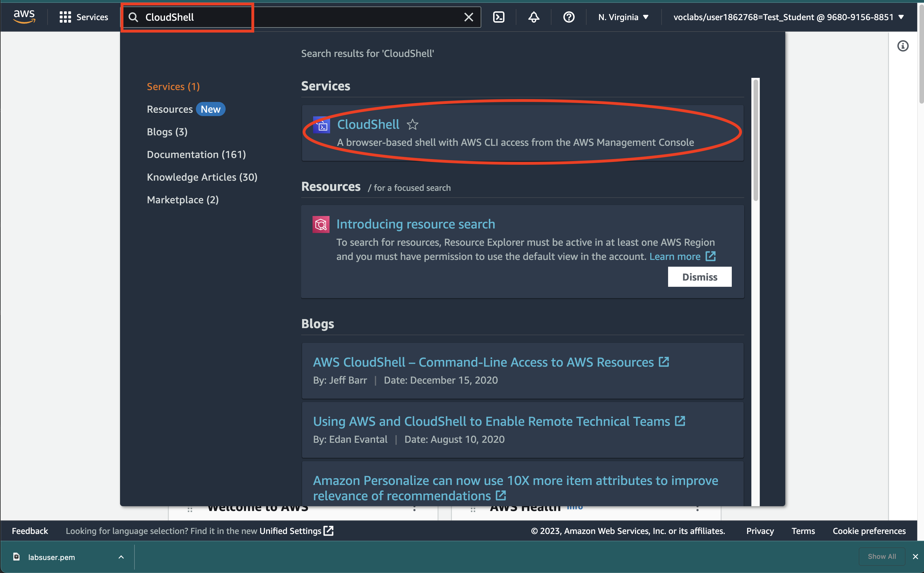
Task: Open Using AWS and CloudShell blog
Action: click(x=499, y=422)
